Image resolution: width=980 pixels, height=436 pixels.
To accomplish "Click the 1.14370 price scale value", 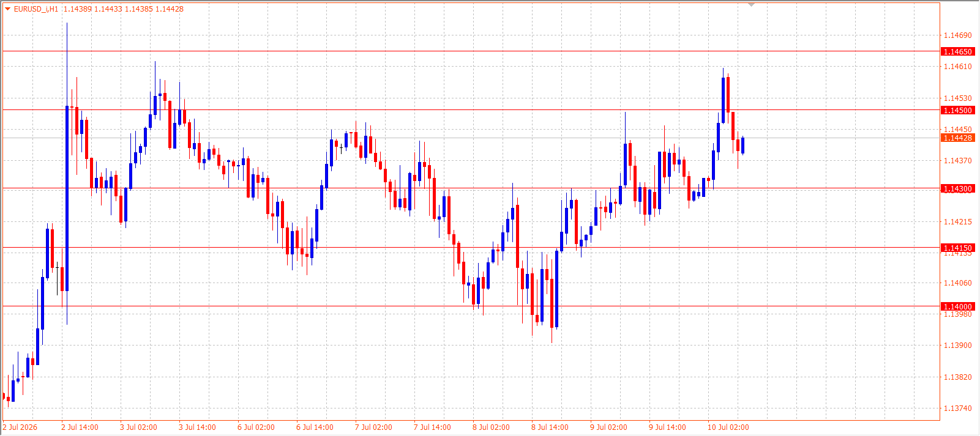I will (958, 160).
